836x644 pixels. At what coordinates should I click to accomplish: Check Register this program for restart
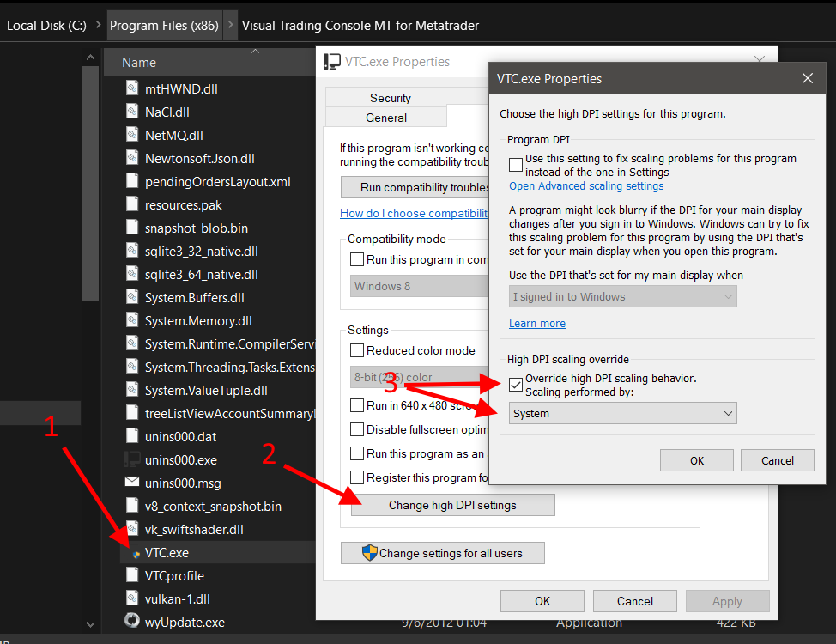click(357, 477)
